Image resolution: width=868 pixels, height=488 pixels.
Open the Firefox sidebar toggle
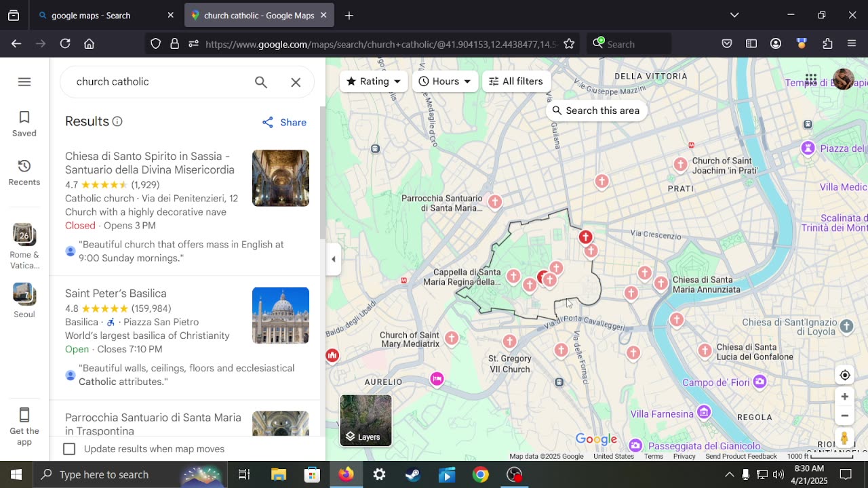(751, 44)
